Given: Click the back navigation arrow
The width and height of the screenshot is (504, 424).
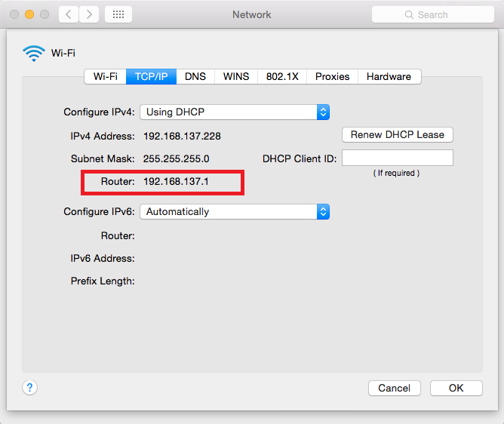Looking at the screenshot, I should [69, 14].
